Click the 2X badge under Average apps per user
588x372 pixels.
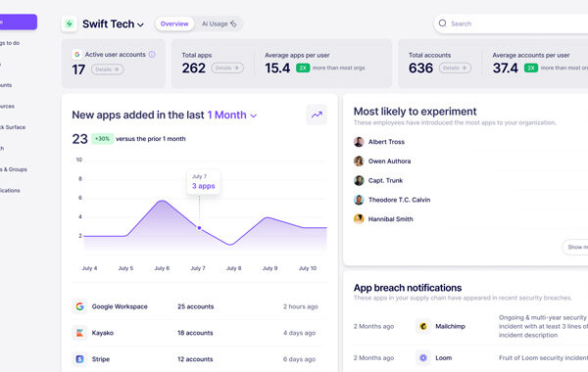tap(303, 68)
